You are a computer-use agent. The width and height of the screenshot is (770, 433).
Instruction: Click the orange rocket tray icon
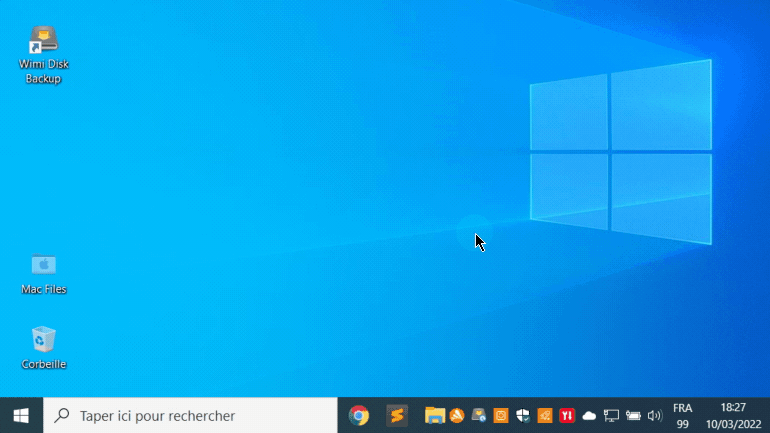click(545, 416)
